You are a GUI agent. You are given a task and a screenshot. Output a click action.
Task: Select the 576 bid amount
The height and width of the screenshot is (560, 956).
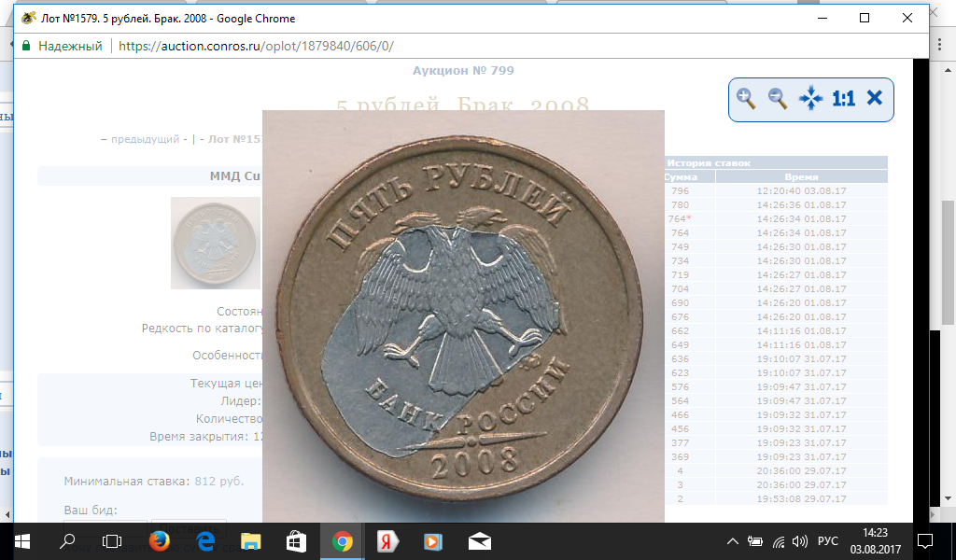coord(680,387)
